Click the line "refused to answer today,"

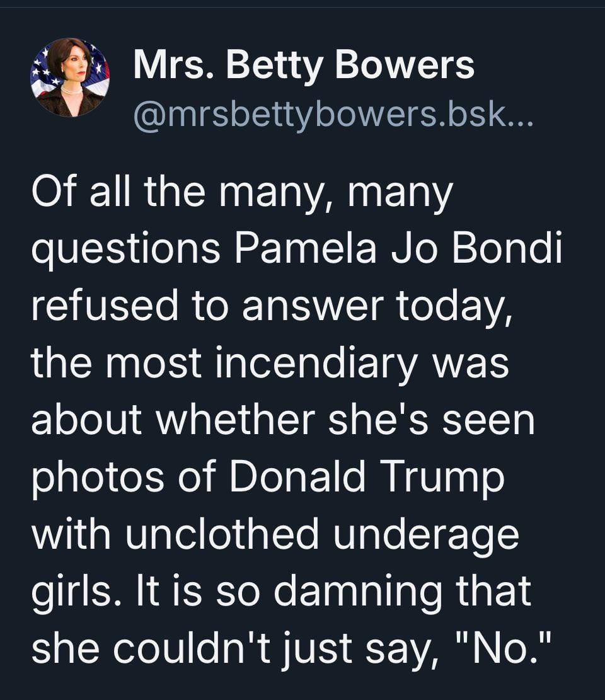coord(270,306)
